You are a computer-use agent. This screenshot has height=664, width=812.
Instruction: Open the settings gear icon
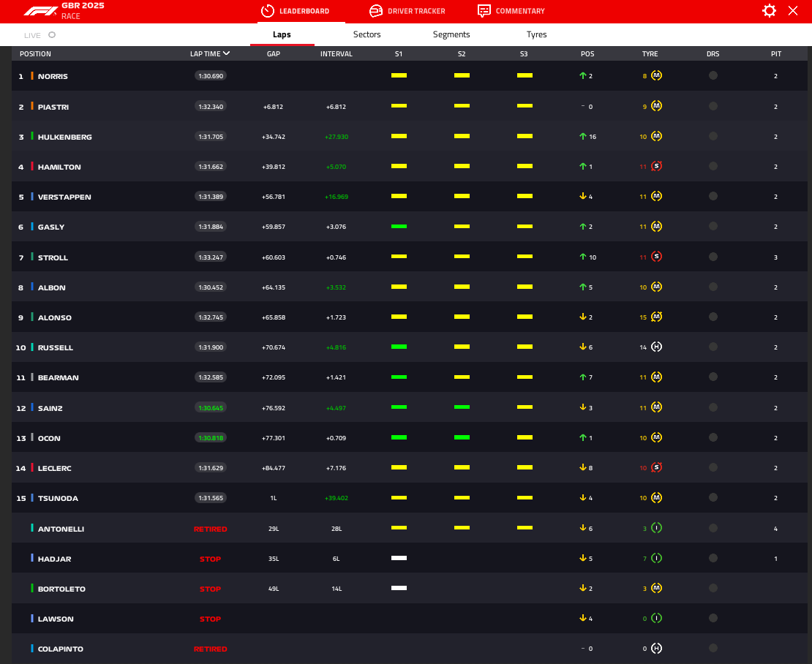click(769, 11)
